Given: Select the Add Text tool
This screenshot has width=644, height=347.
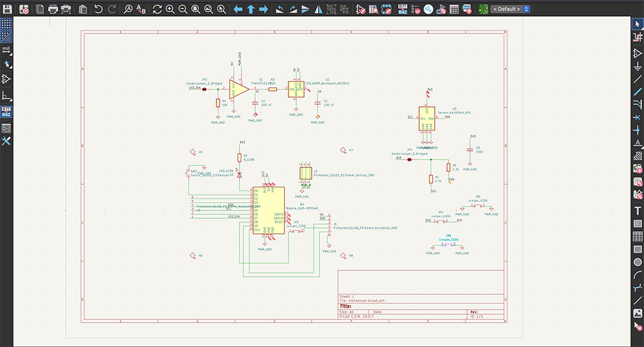Looking at the screenshot, I should [x=638, y=211].
